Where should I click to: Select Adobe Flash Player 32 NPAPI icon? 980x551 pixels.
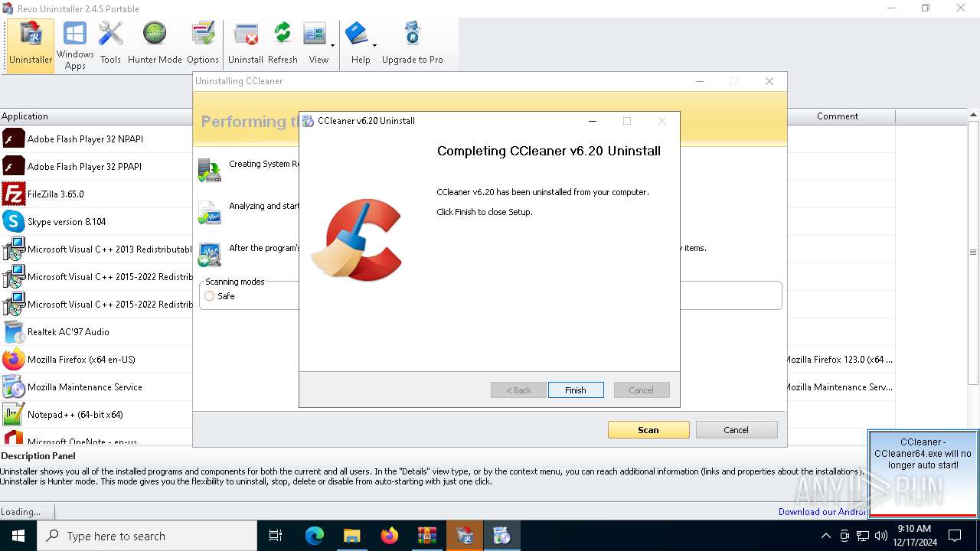click(x=14, y=139)
